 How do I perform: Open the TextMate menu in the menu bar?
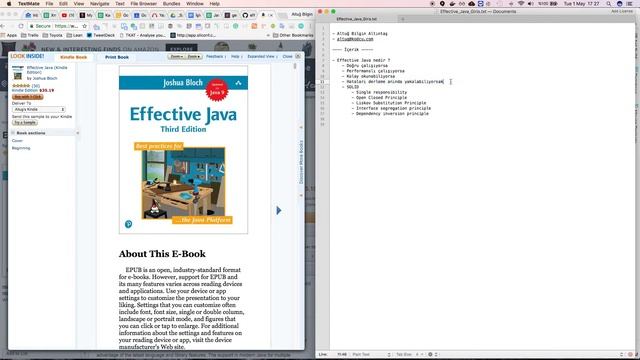[x=29, y=4]
